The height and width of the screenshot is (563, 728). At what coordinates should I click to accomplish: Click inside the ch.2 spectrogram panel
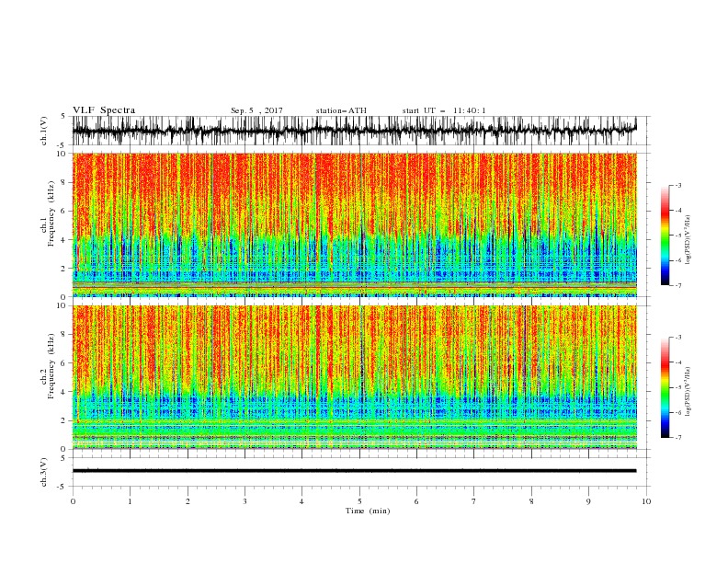pos(354,377)
